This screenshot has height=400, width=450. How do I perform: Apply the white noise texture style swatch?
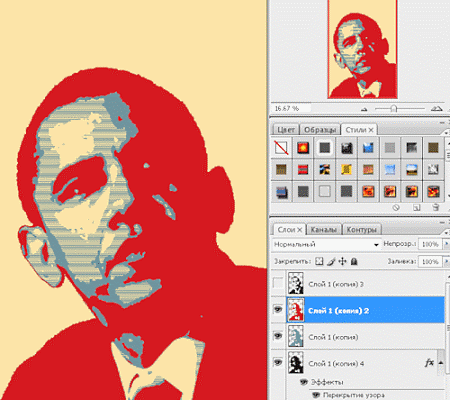pyautogui.click(x=433, y=169)
